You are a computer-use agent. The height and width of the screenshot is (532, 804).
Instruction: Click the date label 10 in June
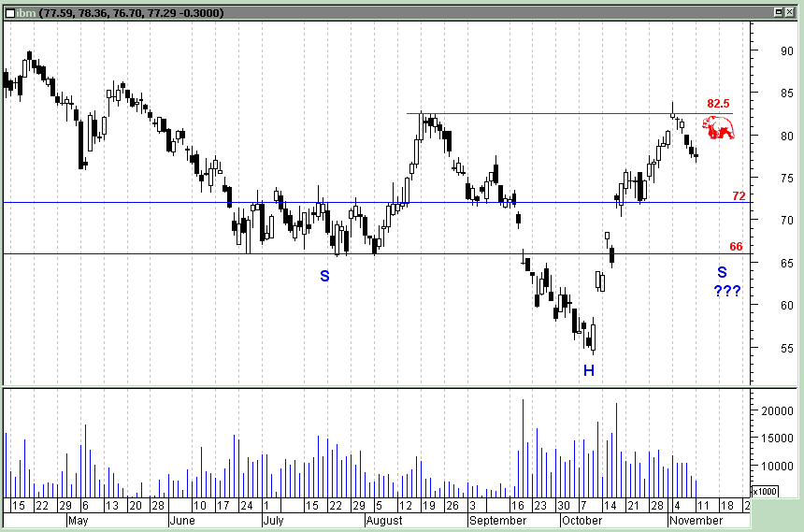(199, 506)
